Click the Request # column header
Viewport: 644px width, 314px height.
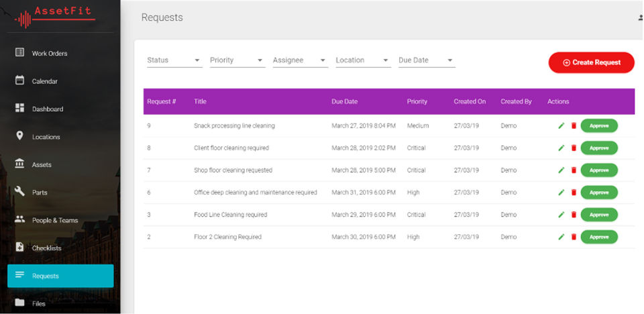pyautogui.click(x=162, y=101)
